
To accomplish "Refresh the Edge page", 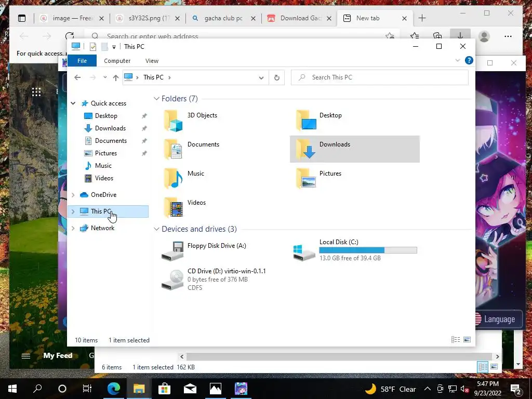I will click(x=70, y=36).
